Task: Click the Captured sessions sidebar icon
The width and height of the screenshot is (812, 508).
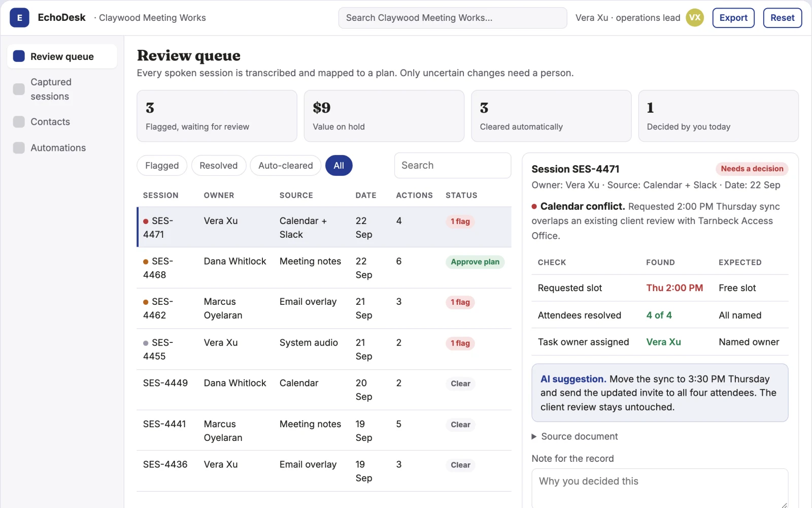Action: click(19, 89)
